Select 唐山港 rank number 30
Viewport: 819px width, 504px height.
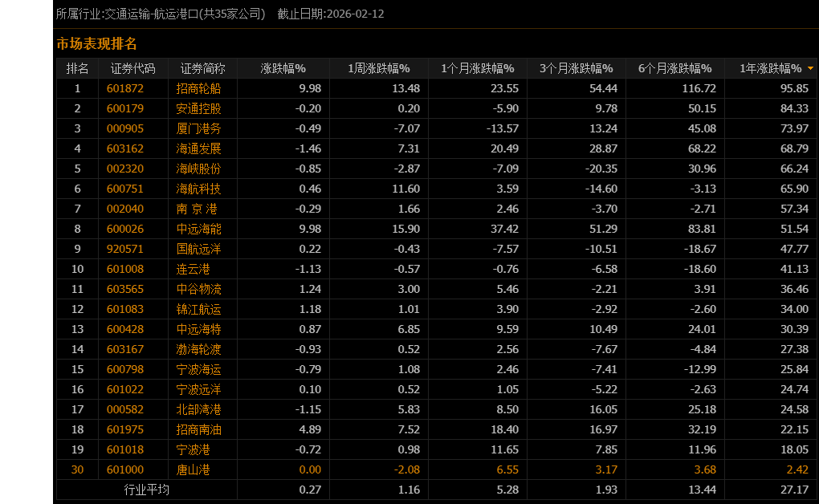[77, 469]
